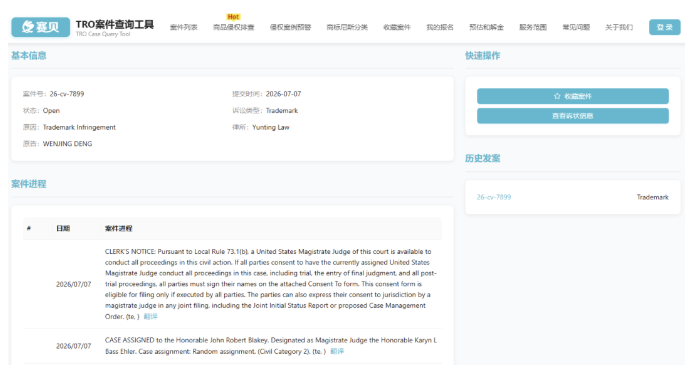Viewport: 693px width, 381px height.
Task: Open 关于我们 navigation item
Action: [x=619, y=27]
